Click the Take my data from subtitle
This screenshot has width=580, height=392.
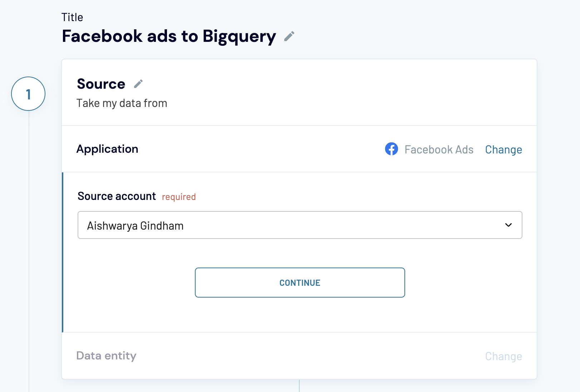click(122, 103)
